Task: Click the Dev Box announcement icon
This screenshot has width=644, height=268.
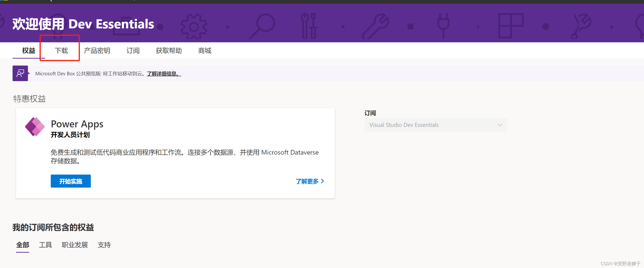Action: pos(20,73)
